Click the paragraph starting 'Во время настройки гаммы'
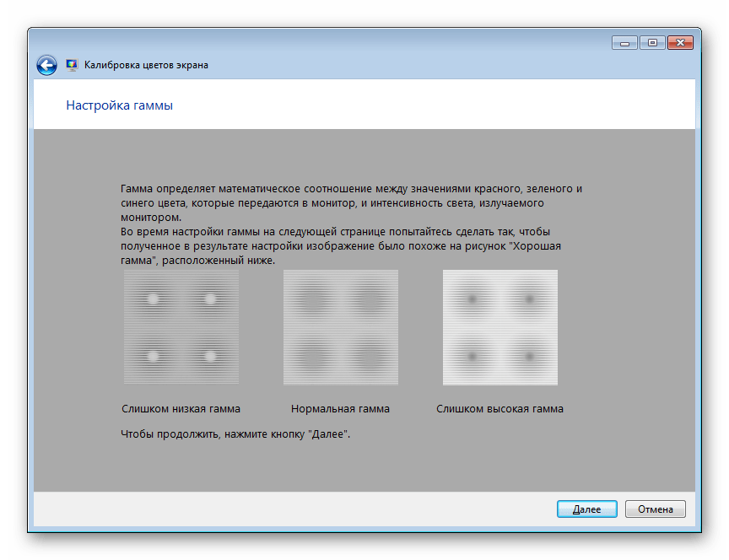The image size is (729, 560). [341, 245]
